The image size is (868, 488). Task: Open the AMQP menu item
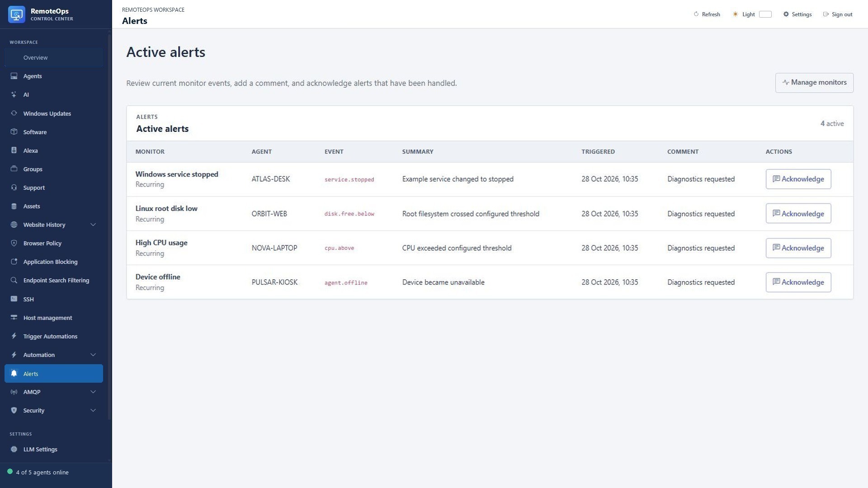pos(54,392)
